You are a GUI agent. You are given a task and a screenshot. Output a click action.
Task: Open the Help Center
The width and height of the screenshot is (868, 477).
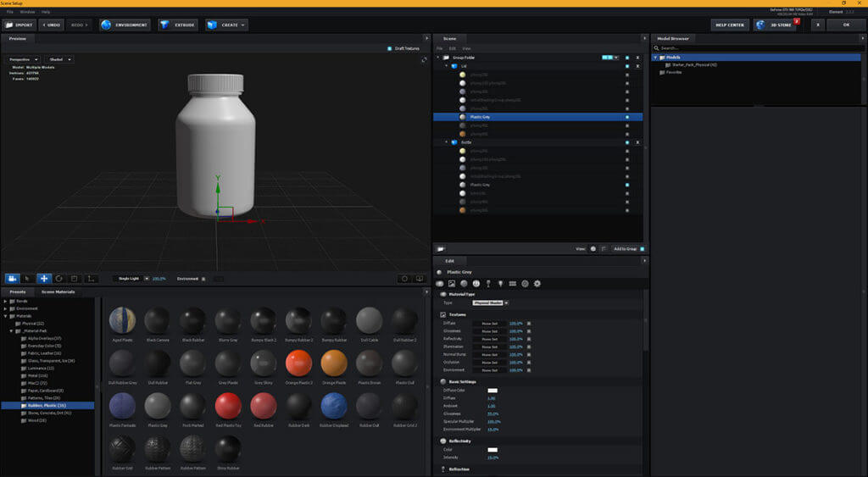coord(730,25)
